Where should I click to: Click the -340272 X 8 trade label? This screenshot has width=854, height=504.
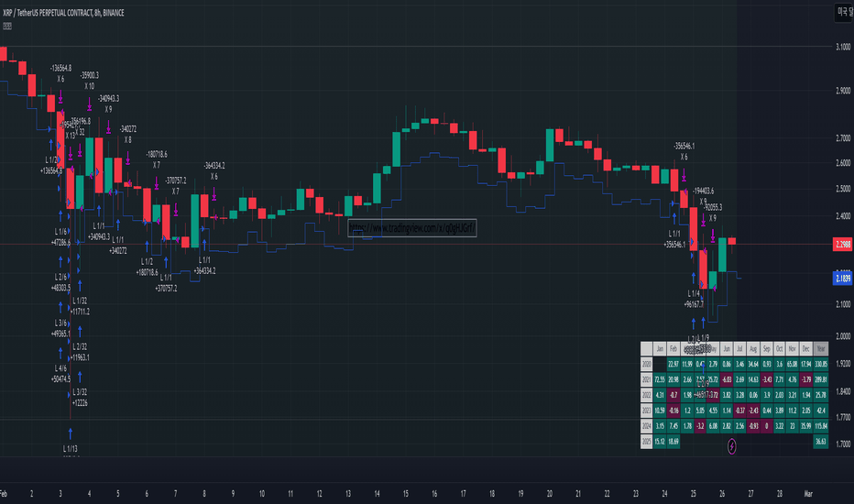coord(128,135)
